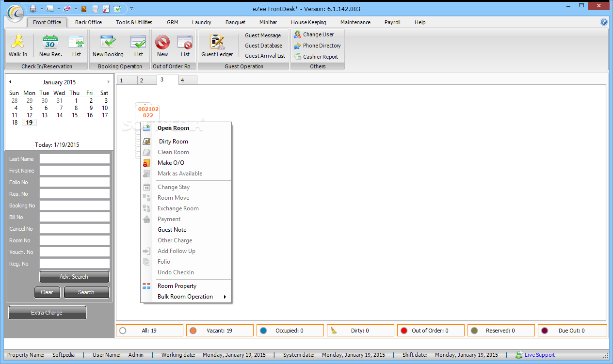This screenshot has width=613, height=364.
Task: Open List of out of order rooms
Action: tap(185, 46)
